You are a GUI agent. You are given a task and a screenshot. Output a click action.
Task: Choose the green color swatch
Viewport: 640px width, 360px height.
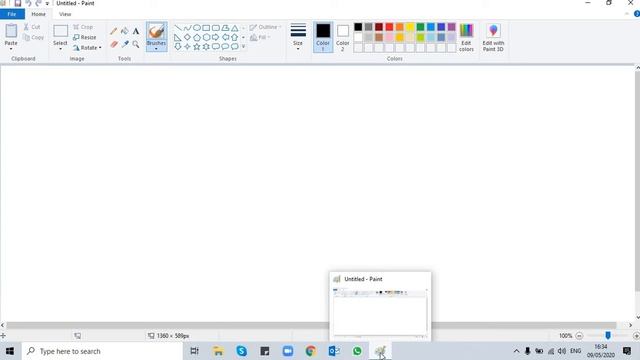pyautogui.click(x=420, y=27)
